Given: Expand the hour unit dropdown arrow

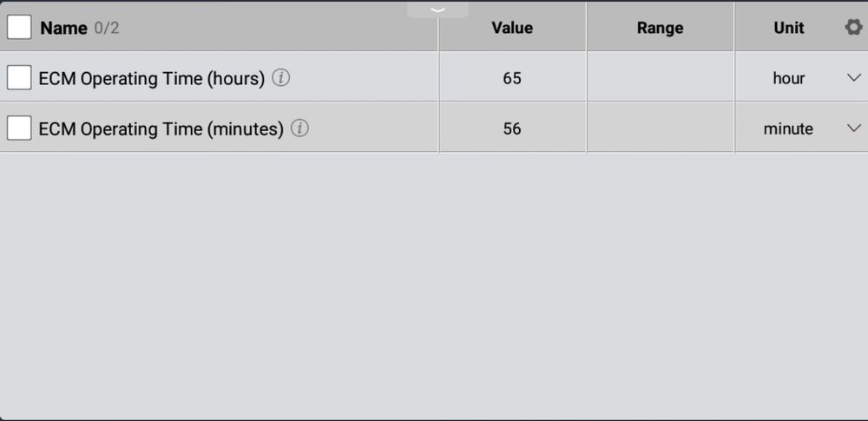Looking at the screenshot, I should (x=854, y=77).
